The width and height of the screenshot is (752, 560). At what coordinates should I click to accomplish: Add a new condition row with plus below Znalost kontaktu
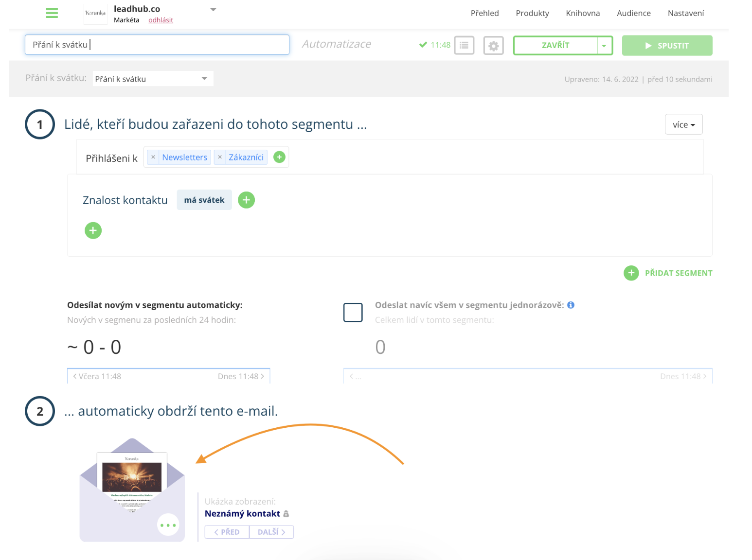(x=93, y=230)
